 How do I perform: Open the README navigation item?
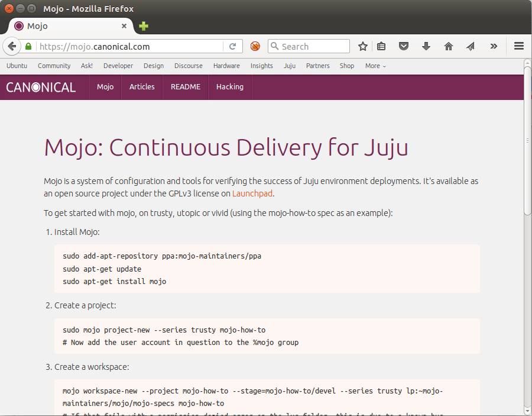[x=186, y=87]
